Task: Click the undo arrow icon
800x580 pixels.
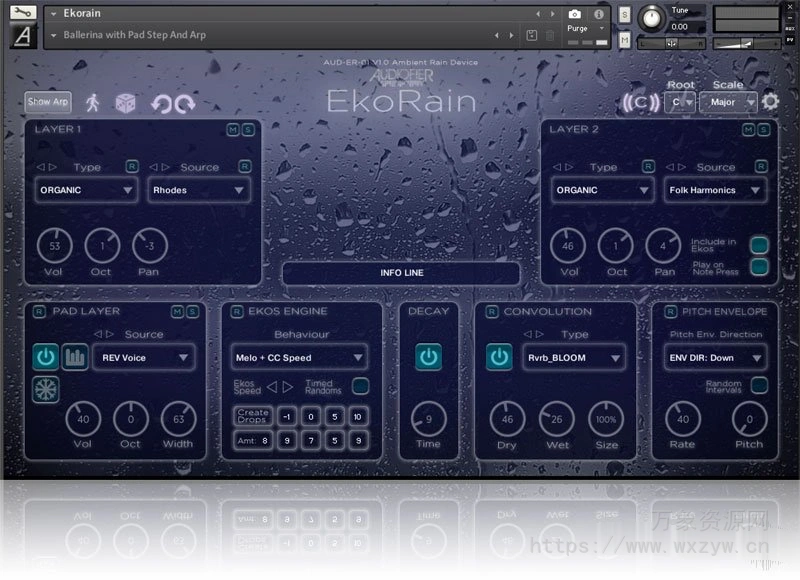Action: [160, 102]
